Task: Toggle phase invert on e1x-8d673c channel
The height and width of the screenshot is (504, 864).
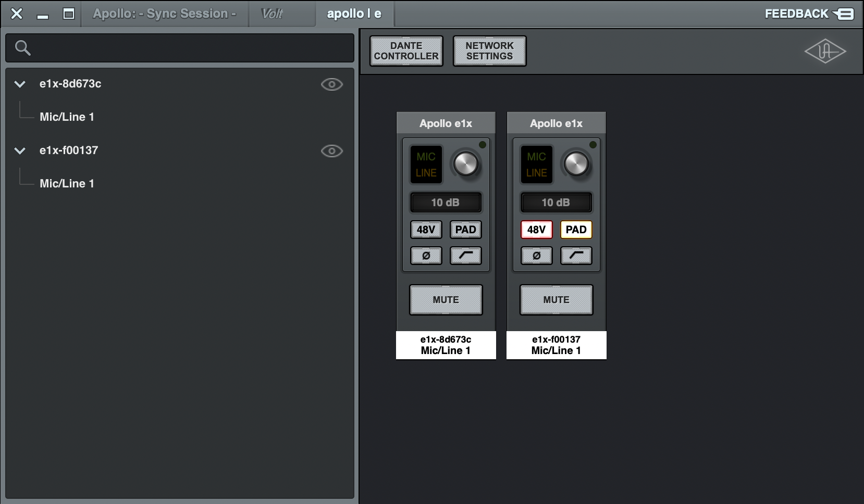Action: click(426, 256)
